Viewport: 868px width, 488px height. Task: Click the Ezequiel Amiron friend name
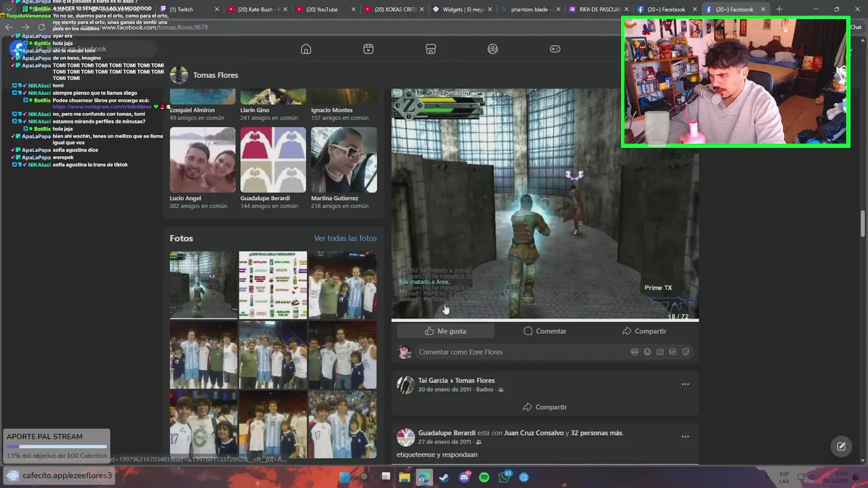tap(192, 110)
